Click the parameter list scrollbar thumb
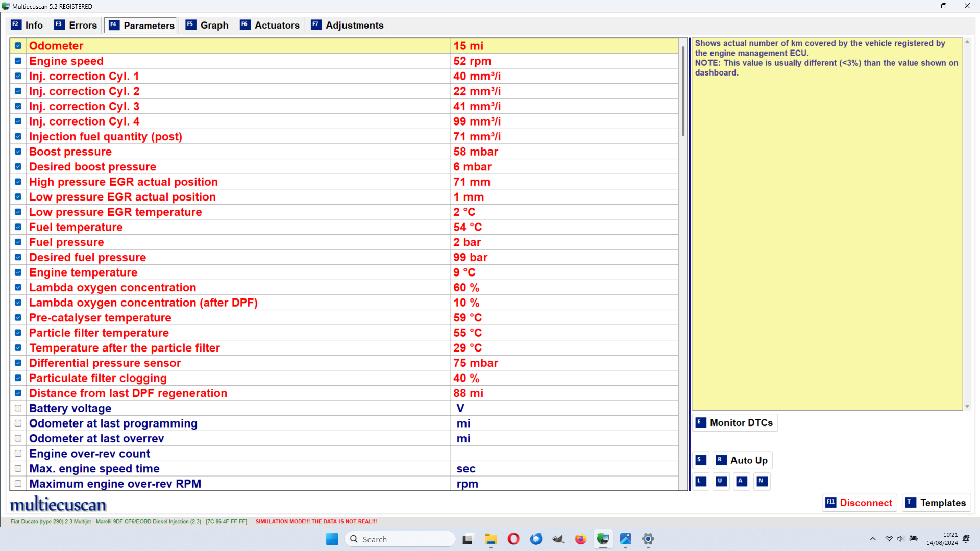 tap(683, 91)
